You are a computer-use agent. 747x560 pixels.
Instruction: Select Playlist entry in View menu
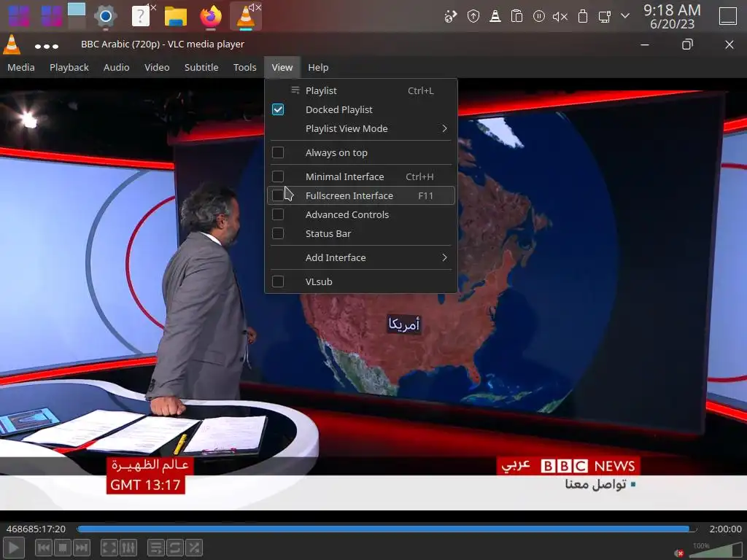(x=360, y=90)
